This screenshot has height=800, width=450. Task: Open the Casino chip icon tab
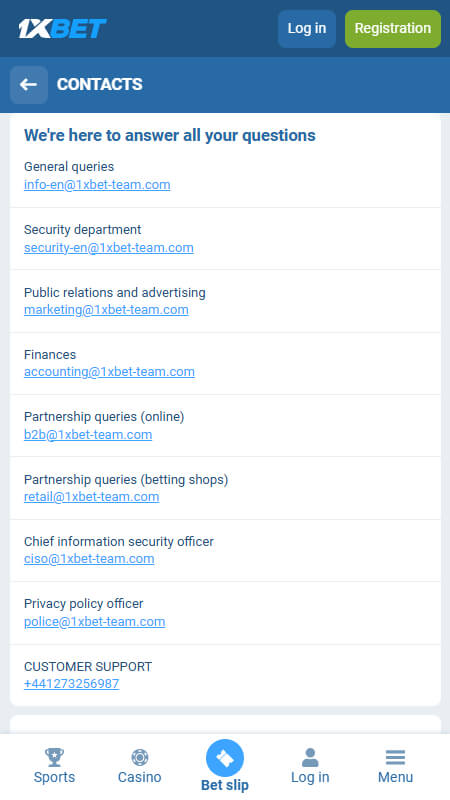[x=139, y=757]
